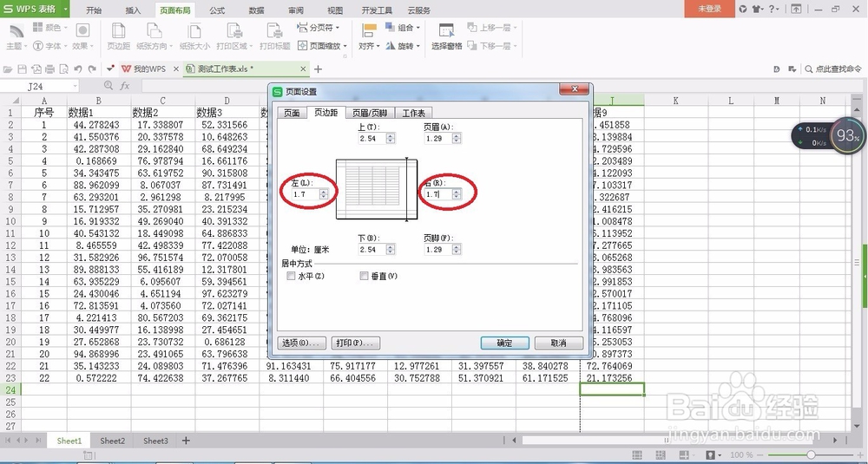Switch to the 页眉/页脚 tab in dialog
Screen dimensions: 868x464
[x=370, y=113]
